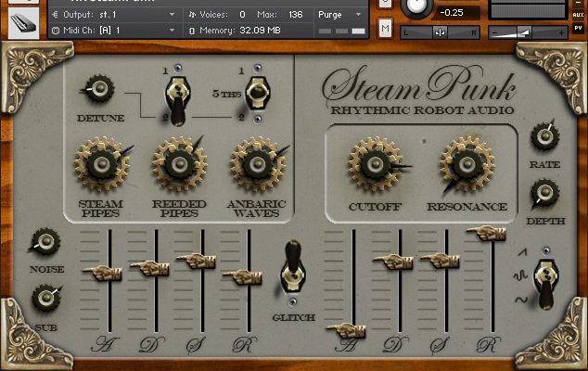Click the Reeded Pipes gear knob

[x=177, y=163]
